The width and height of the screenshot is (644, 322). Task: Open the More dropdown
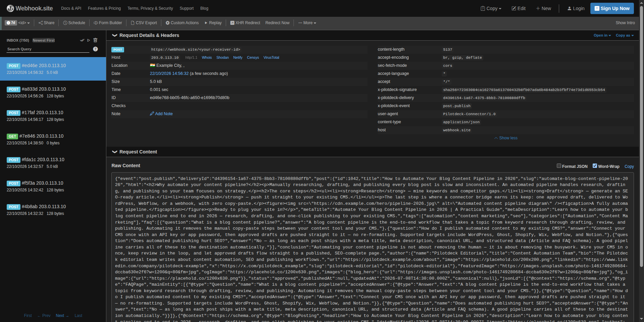pos(307,23)
